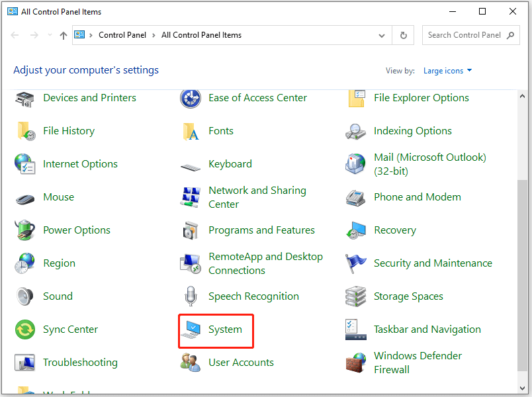The width and height of the screenshot is (532, 397).
Task: Open the File Explorer Options icon
Action: pyautogui.click(x=356, y=98)
